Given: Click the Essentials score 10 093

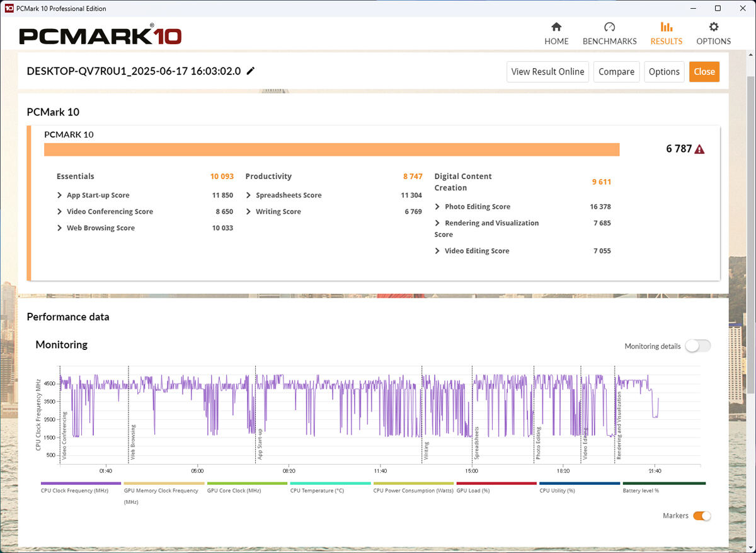Looking at the screenshot, I should coord(222,177).
